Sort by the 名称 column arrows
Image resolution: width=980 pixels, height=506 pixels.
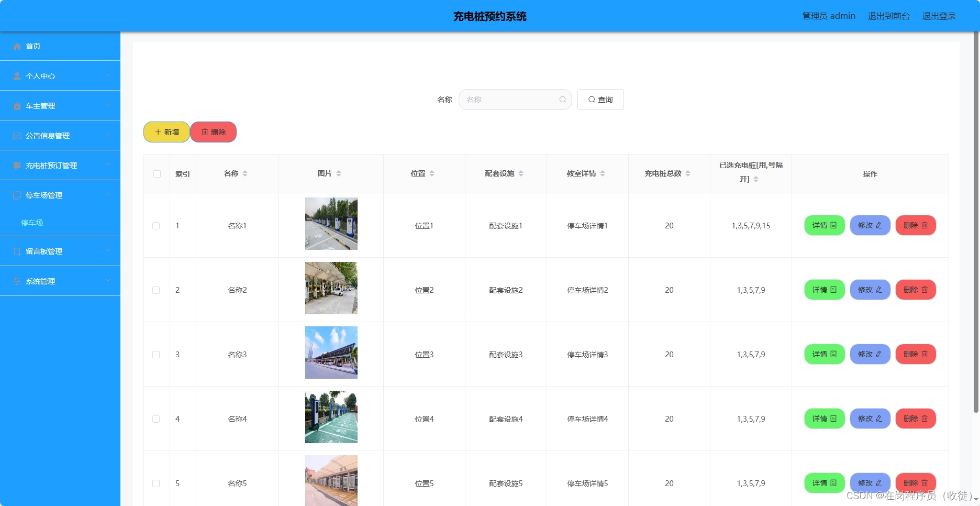[245, 173]
